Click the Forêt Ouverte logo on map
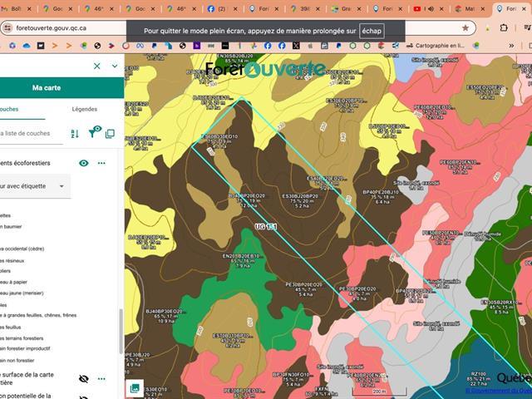 [x=266, y=69]
